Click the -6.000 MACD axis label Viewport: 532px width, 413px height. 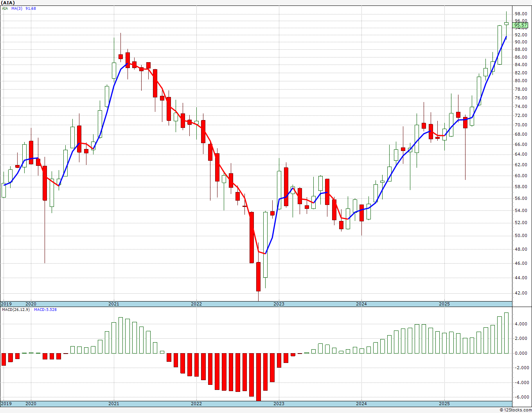(521, 397)
